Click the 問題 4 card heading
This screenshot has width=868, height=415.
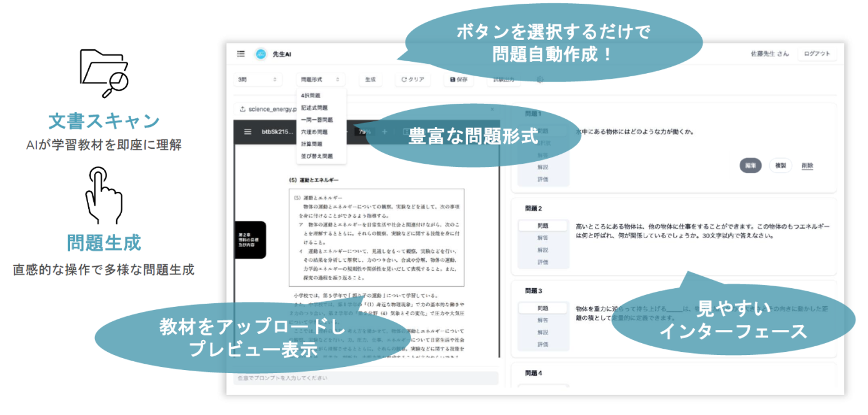[533, 373]
